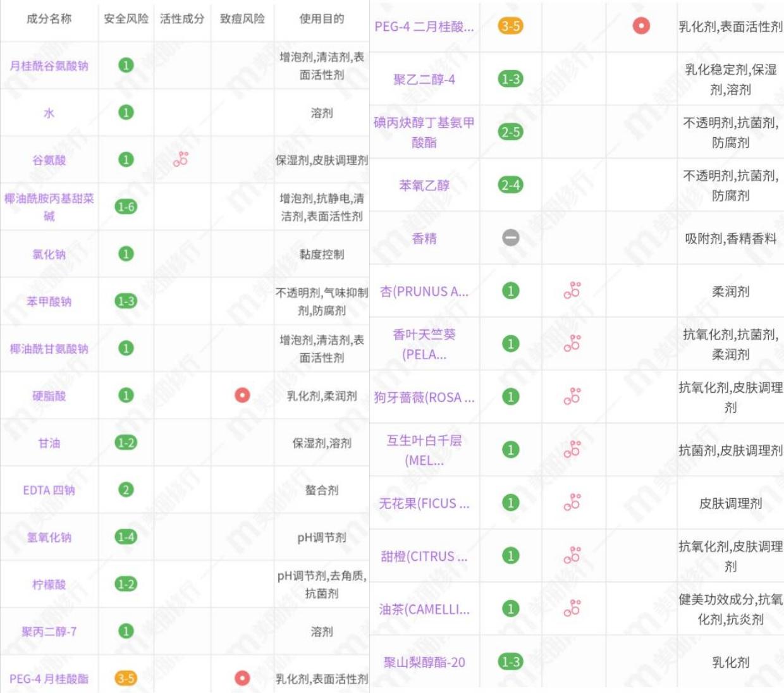Expand the truncated name 杏(PRUNUS A...
This screenshot has height=693, width=784.
[x=424, y=291]
